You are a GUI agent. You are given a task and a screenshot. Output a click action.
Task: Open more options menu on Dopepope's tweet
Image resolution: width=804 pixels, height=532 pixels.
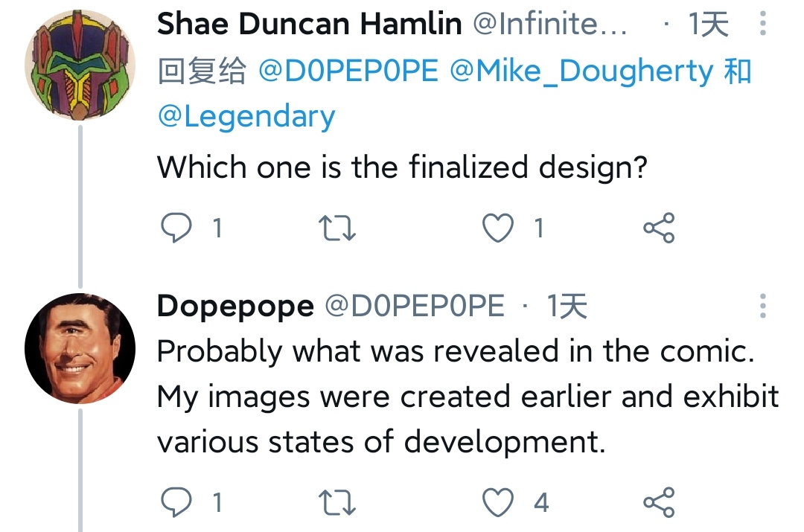[763, 306]
